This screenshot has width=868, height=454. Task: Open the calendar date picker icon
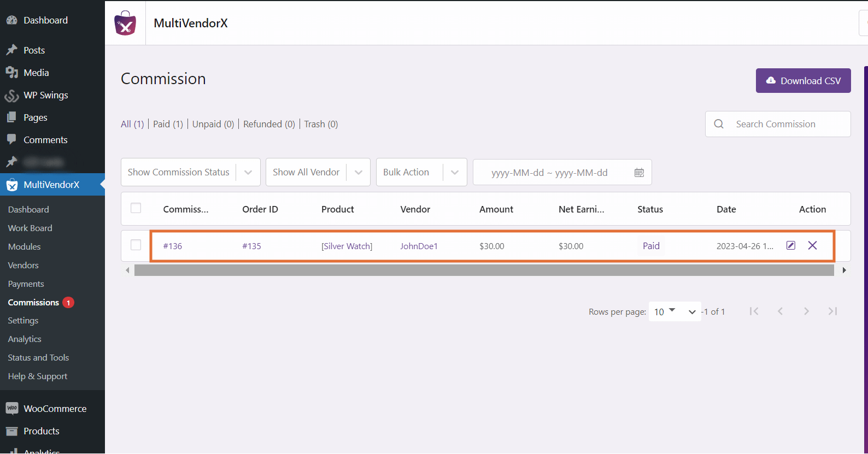click(x=639, y=173)
